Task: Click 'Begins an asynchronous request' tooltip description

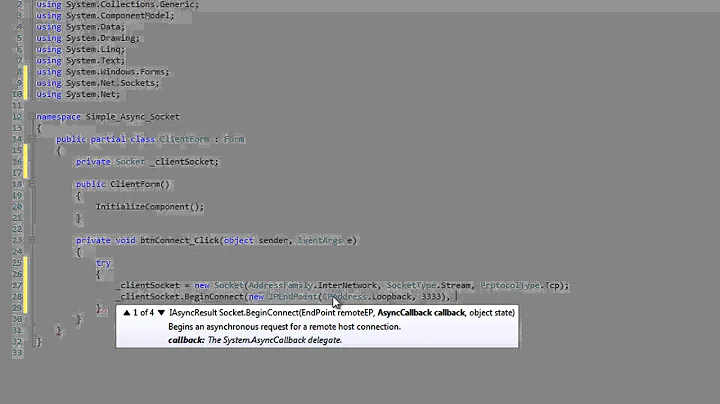Action: 284,327
